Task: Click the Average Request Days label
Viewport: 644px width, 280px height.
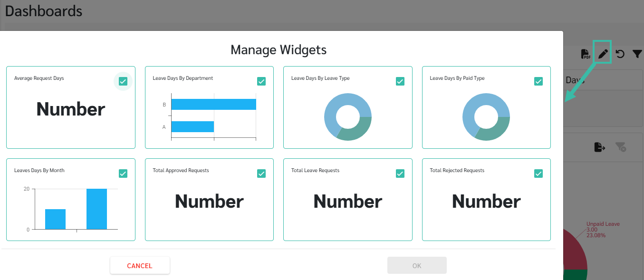Action: point(39,78)
